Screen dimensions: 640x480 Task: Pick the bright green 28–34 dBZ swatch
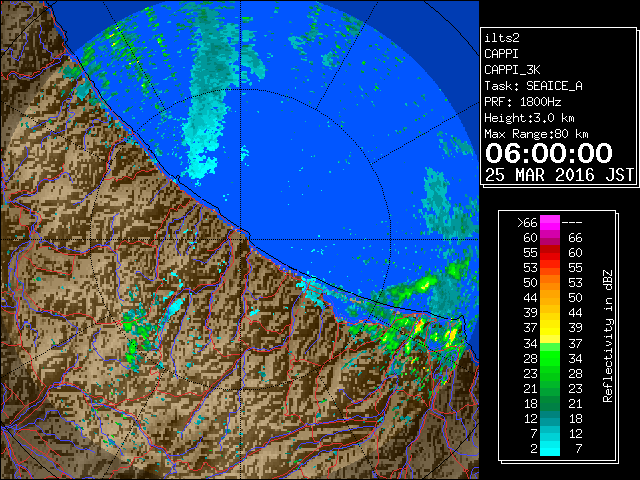point(550,358)
